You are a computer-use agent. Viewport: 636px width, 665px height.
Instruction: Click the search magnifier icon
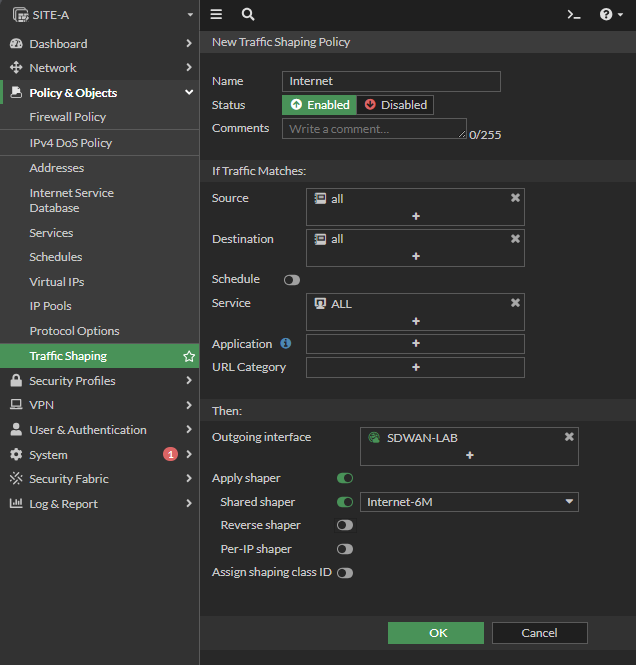[248, 15]
